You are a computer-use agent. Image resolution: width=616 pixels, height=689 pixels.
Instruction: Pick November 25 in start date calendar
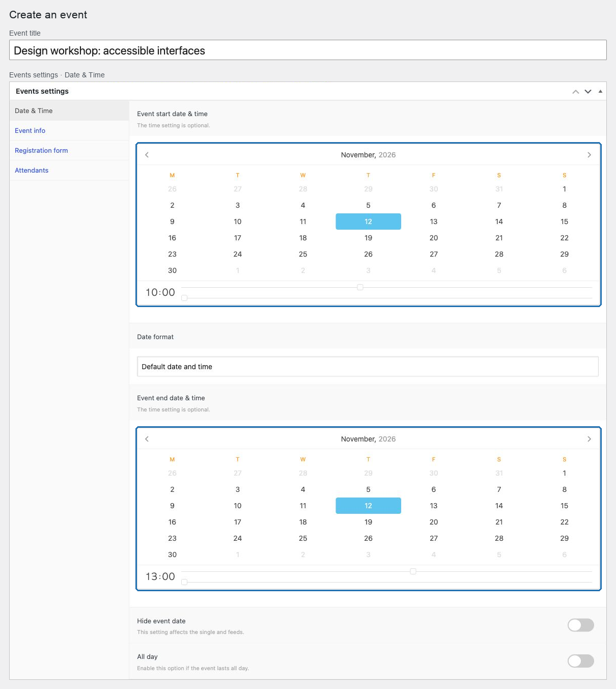(303, 254)
